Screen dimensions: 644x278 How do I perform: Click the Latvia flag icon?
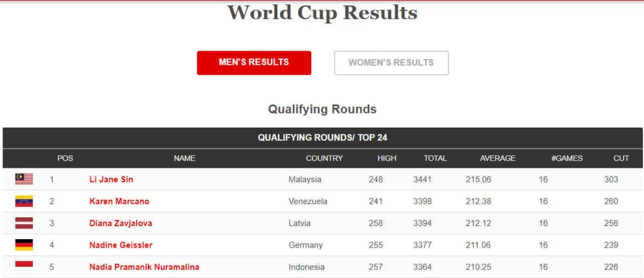click(x=24, y=223)
